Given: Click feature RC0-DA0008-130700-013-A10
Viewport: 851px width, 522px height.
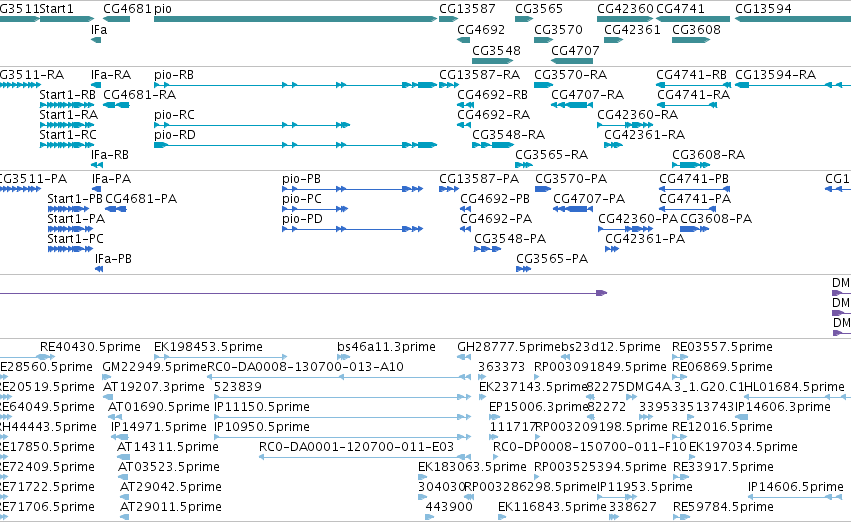Looking at the screenshot, I should [339, 377].
